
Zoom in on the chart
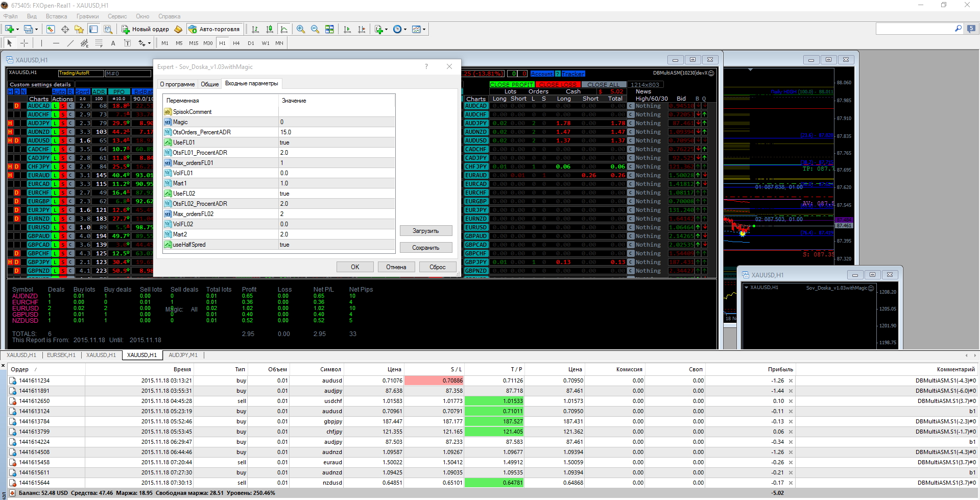[301, 29]
